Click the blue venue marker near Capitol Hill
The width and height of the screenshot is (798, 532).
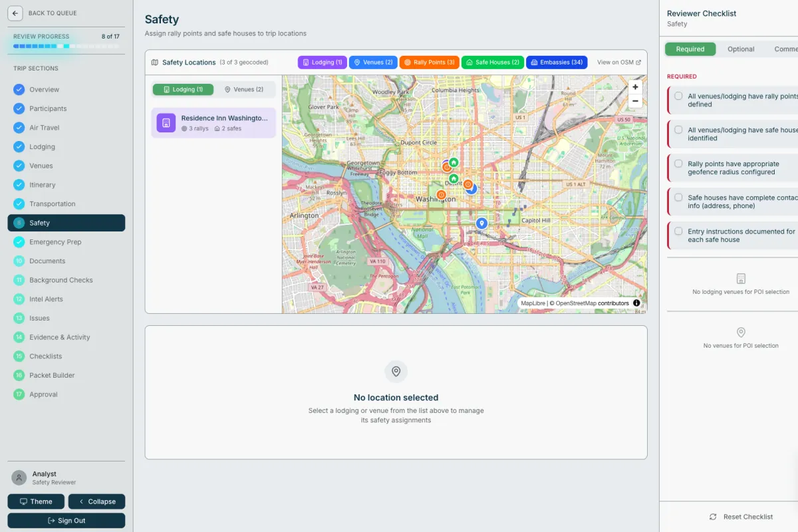click(x=481, y=223)
